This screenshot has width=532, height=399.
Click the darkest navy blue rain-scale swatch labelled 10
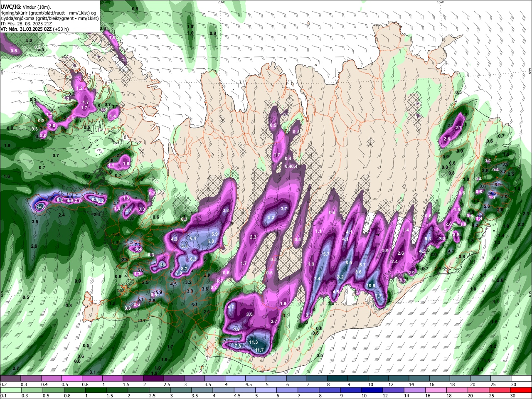click(372, 390)
